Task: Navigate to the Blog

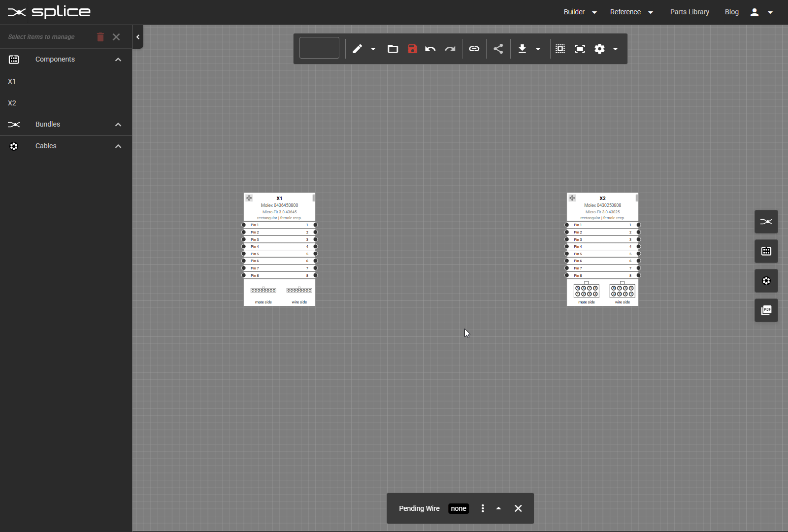Action: tap(731, 12)
